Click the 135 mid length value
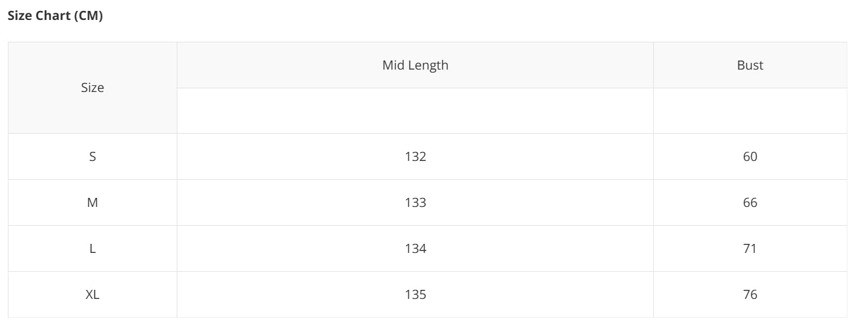The width and height of the screenshot is (868, 331). [415, 295]
